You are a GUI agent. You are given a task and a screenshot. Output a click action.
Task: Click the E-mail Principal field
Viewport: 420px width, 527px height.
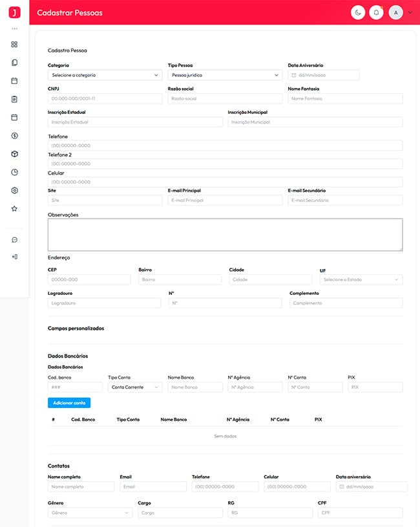tap(225, 200)
